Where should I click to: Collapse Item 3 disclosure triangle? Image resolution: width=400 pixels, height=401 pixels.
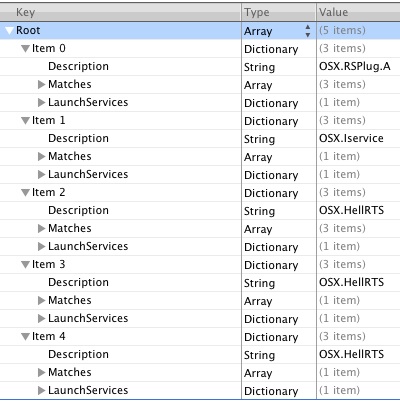pyautogui.click(x=25, y=265)
